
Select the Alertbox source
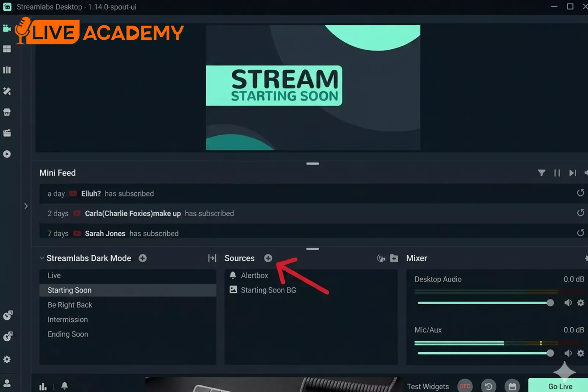[311, 276]
